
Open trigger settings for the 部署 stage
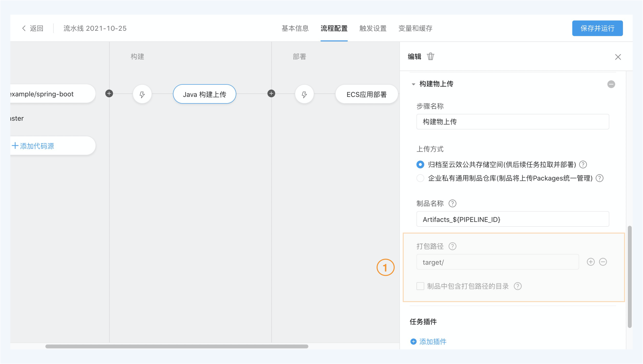pyautogui.click(x=304, y=94)
